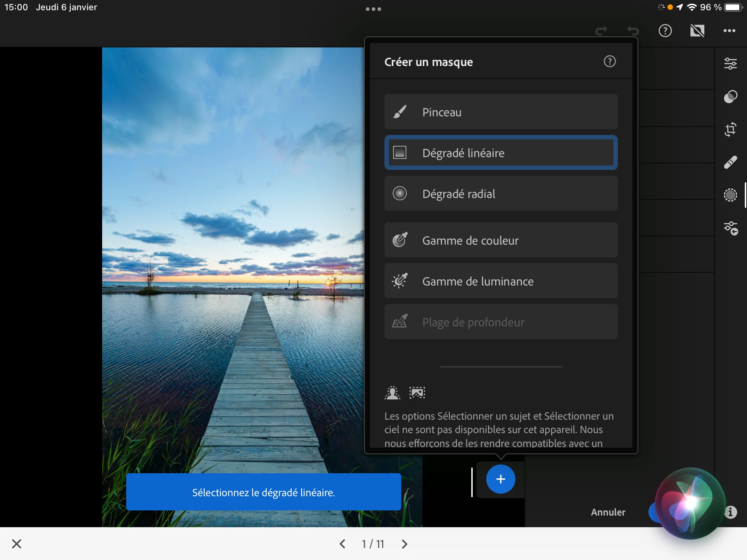Choose Dégradé radial mask option

coord(501,194)
